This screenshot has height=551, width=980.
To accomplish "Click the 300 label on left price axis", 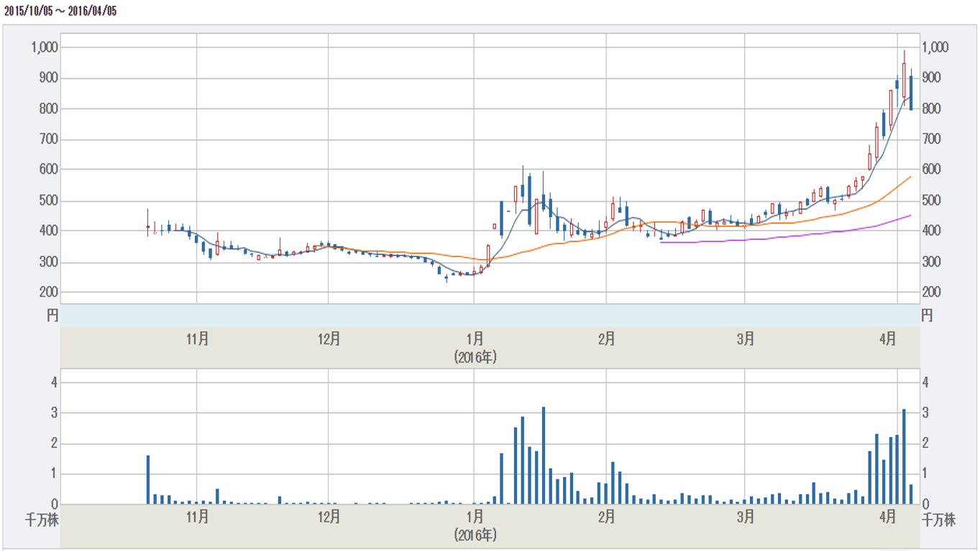I will pyautogui.click(x=49, y=261).
